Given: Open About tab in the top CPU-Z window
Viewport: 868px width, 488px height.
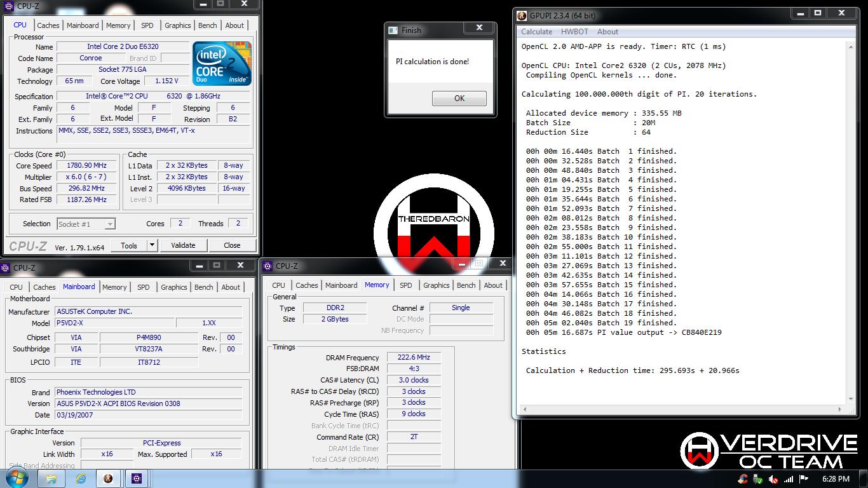Looking at the screenshot, I should [234, 25].
